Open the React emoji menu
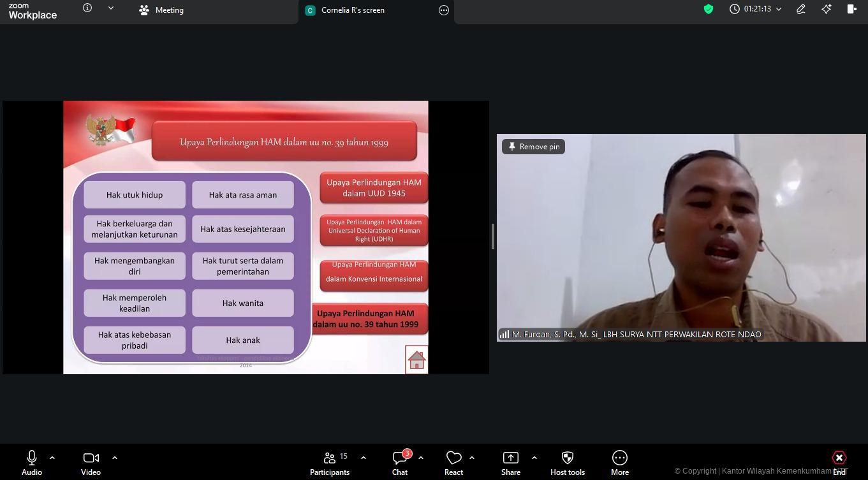Viewport: 868px width, 480px height. coord(453,463)
